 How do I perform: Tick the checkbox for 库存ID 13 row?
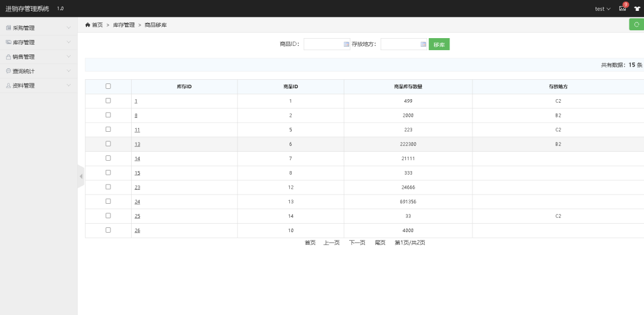(x=108, y=144)
